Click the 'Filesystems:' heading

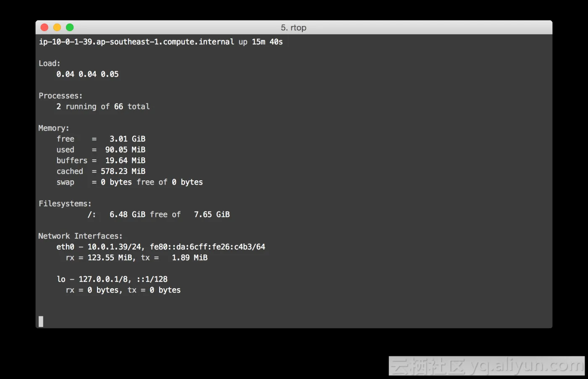(65, 204)
